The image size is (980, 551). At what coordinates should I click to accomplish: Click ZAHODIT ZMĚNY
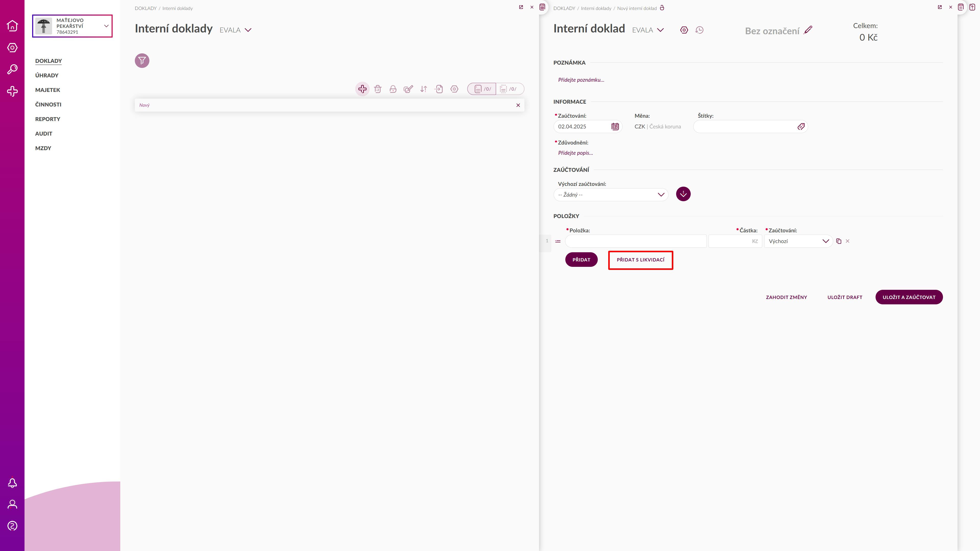(786, 297)
